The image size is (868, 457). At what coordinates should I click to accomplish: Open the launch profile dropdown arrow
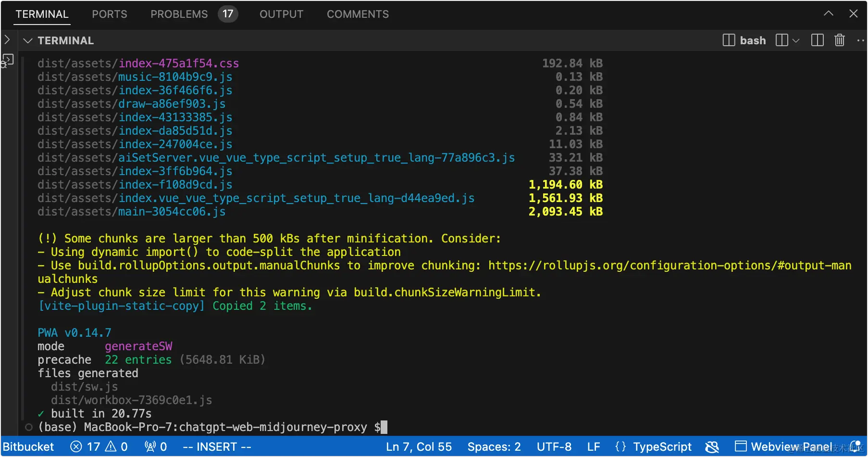point(796,40)
